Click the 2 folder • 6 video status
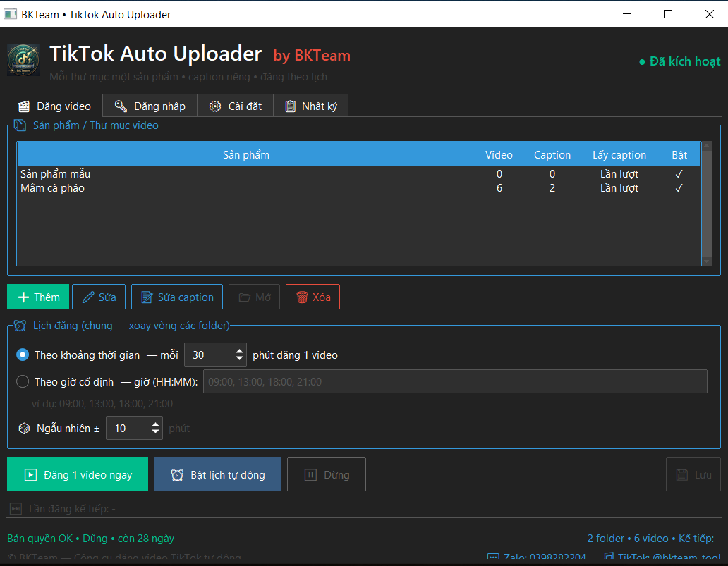728x566 pixels. point(654,539)
